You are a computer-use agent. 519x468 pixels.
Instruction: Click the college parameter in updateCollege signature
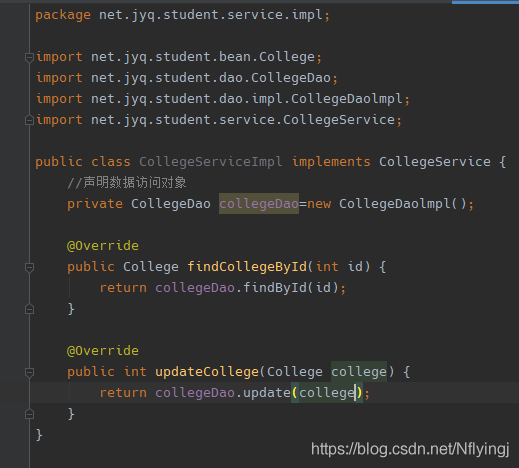(359, 372)
